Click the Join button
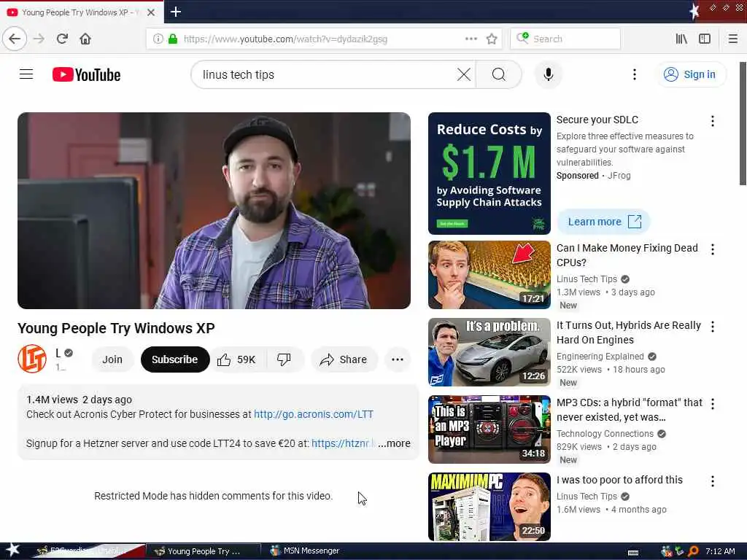747x560 pixels. (x=112, y=359)
